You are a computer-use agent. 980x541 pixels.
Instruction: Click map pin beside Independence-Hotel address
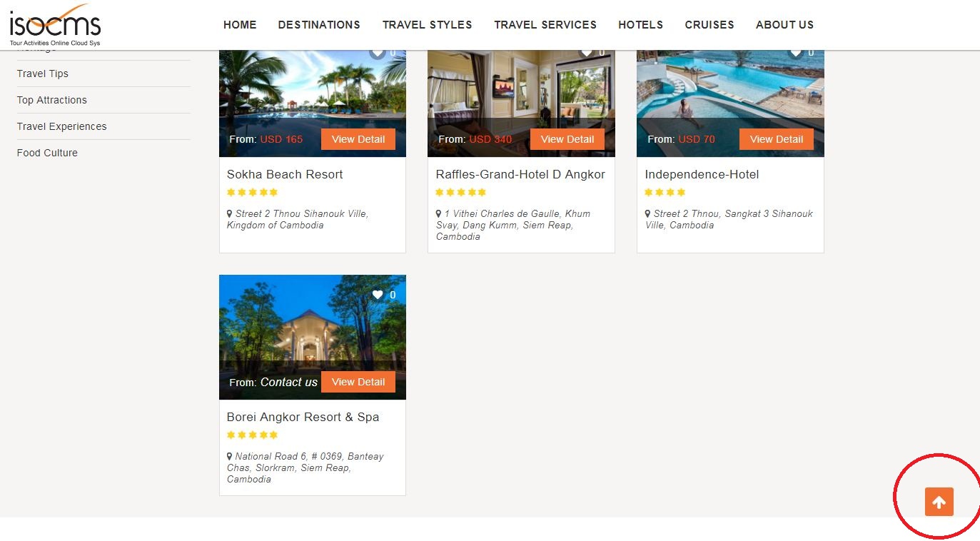[x=648, y=213]
